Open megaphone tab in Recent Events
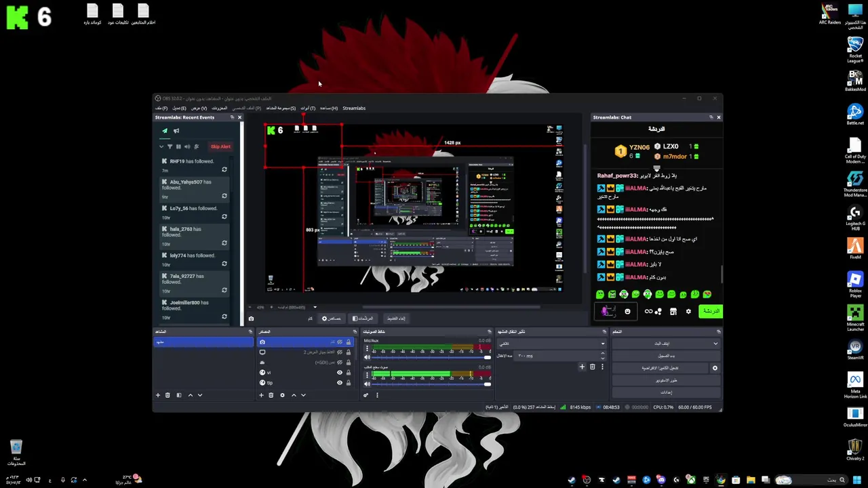The width and height of the screenshot is (868, 488). pos(176,131)
